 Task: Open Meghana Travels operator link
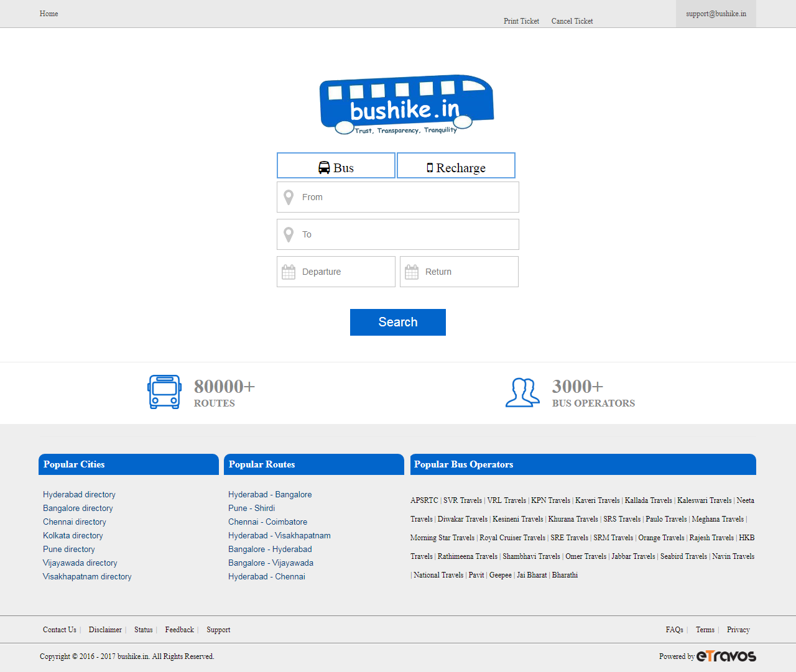tap(718, 519)
